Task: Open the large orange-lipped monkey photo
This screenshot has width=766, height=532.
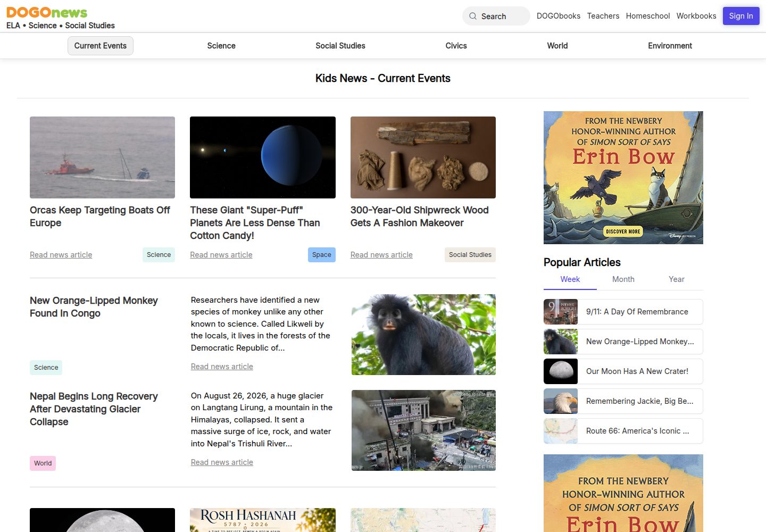Action: pos(423,335)
